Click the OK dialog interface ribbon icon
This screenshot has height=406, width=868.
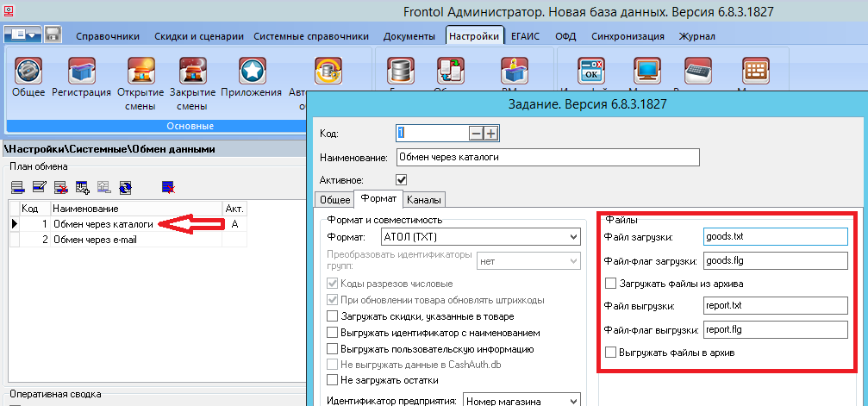pos(591,71)
